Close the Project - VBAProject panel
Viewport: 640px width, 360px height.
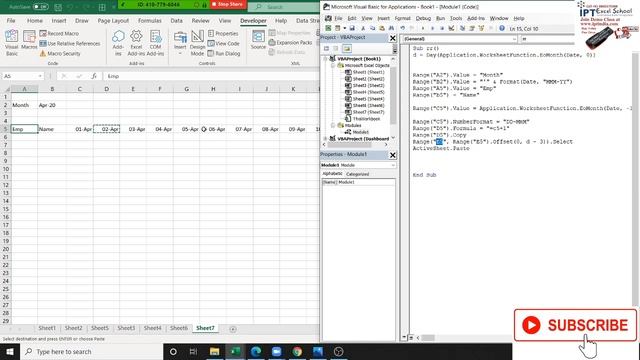393,38
